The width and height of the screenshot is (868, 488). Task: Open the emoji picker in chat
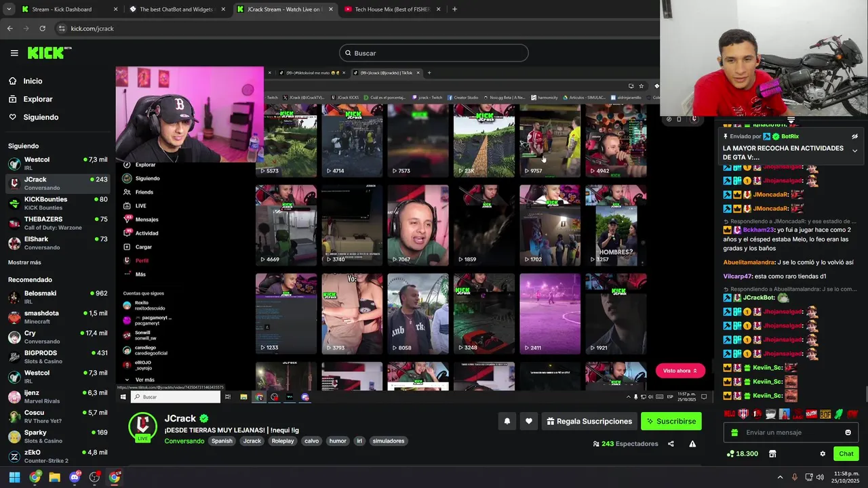(848, 432)
